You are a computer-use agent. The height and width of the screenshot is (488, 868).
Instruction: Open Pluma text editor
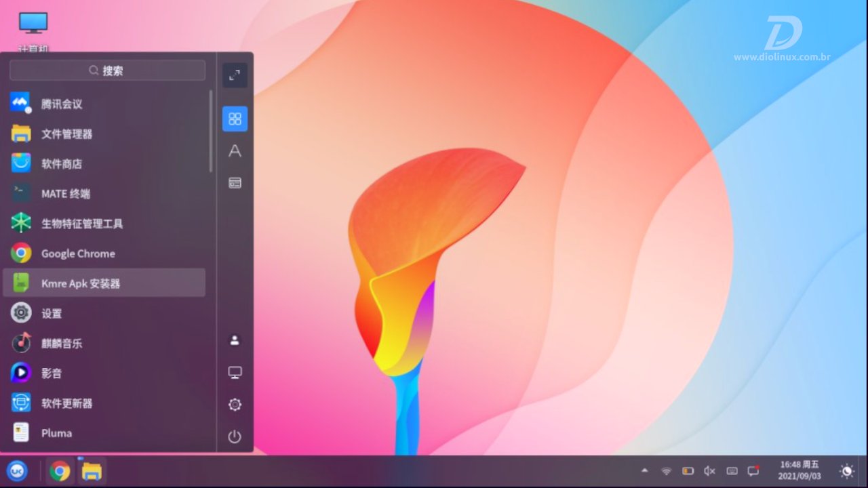(104, 432)
